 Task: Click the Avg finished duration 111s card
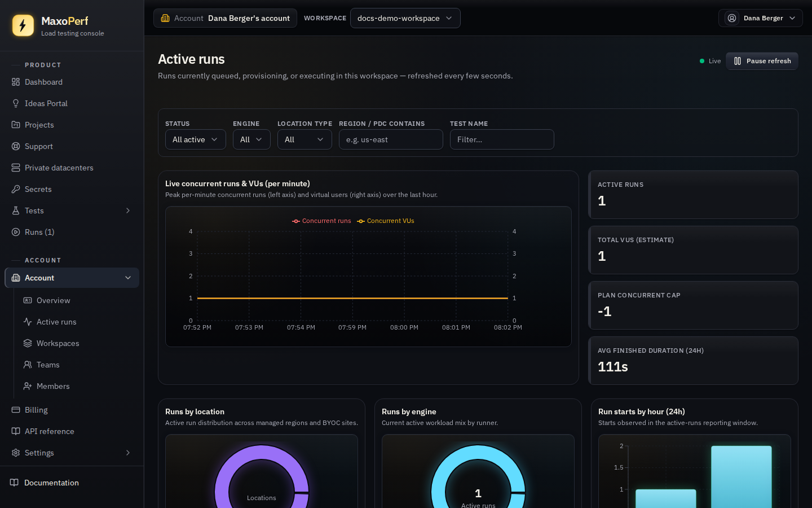click(693, 361)
